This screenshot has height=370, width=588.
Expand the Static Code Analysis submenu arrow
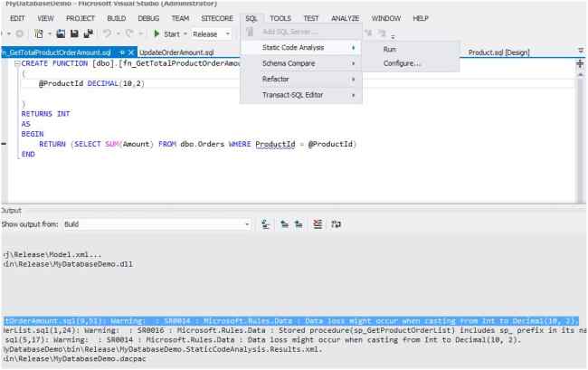pyautogui.click(x=353, y=48)
